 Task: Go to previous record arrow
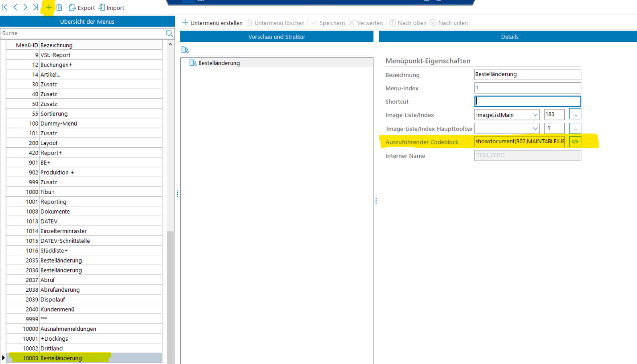(15, 7)
